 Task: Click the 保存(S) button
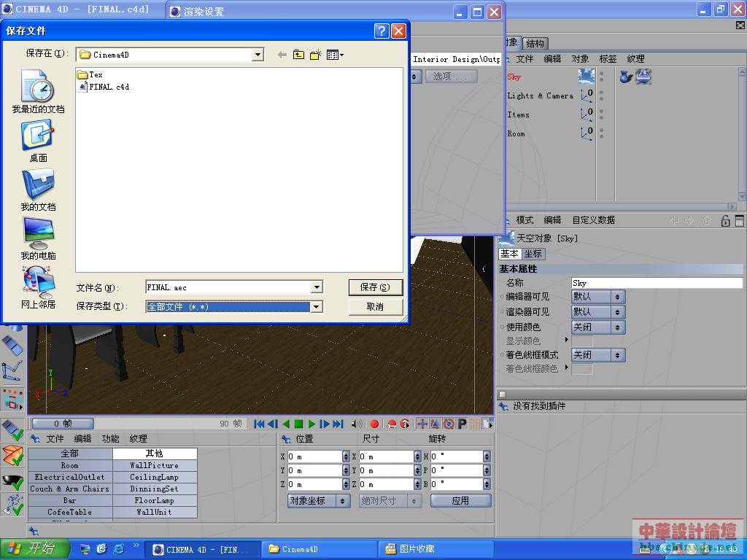(376, 287)
